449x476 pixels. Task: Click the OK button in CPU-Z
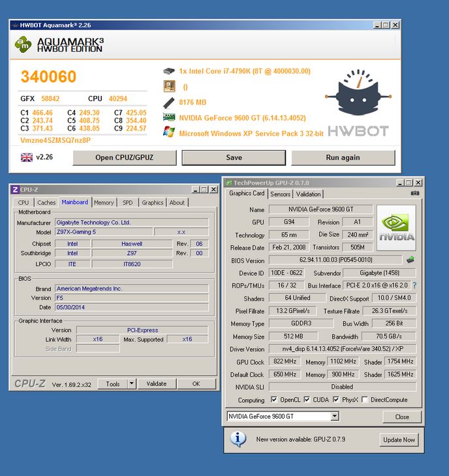pos(196,383)
